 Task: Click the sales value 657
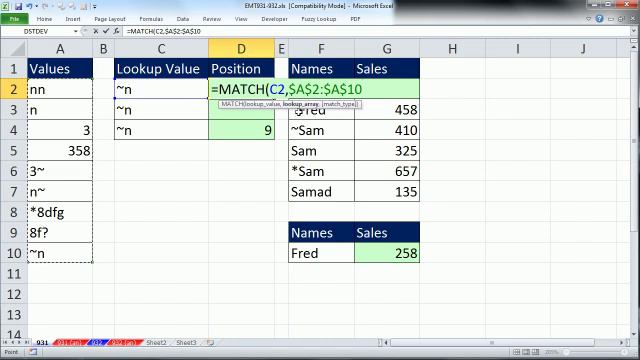pos(387,171)
